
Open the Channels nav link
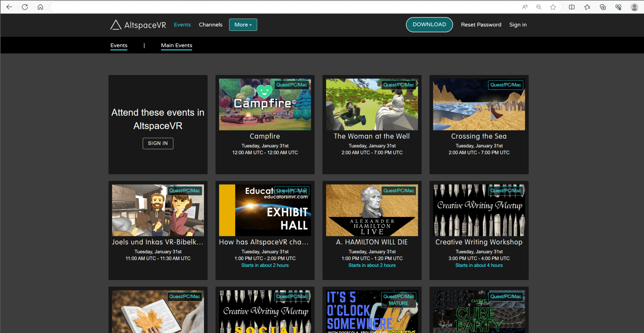pyautogui.click(x=211, y=25)
